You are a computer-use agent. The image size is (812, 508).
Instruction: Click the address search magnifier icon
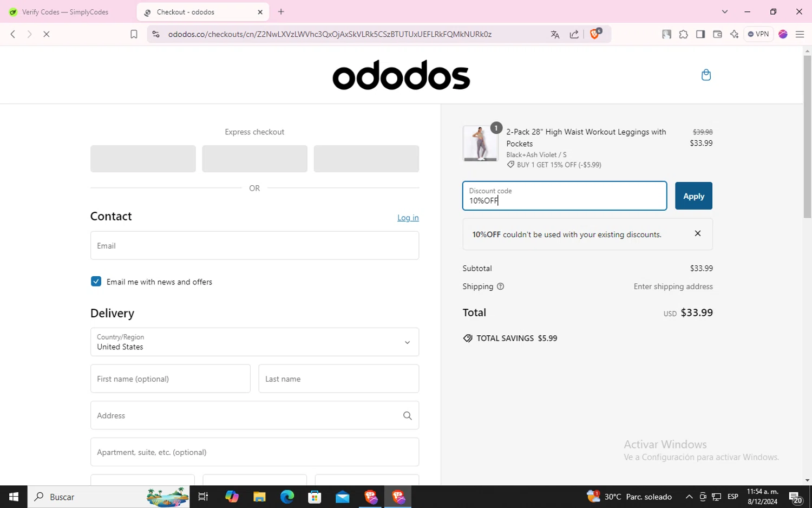[408, 415]
